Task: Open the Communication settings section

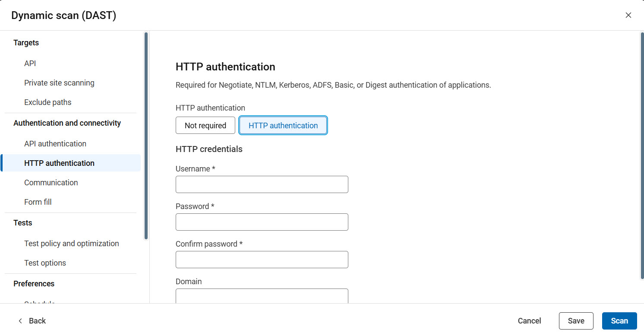Action: [51, 182]
